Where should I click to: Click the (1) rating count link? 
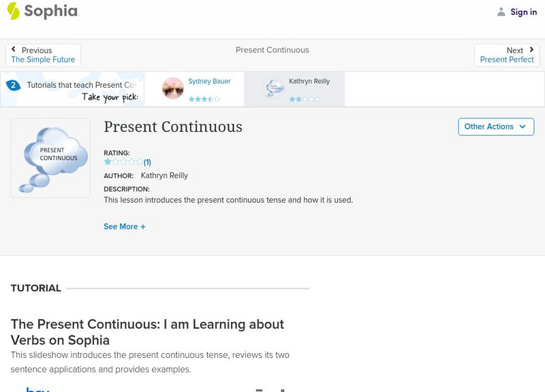click(x=147, y=162)
